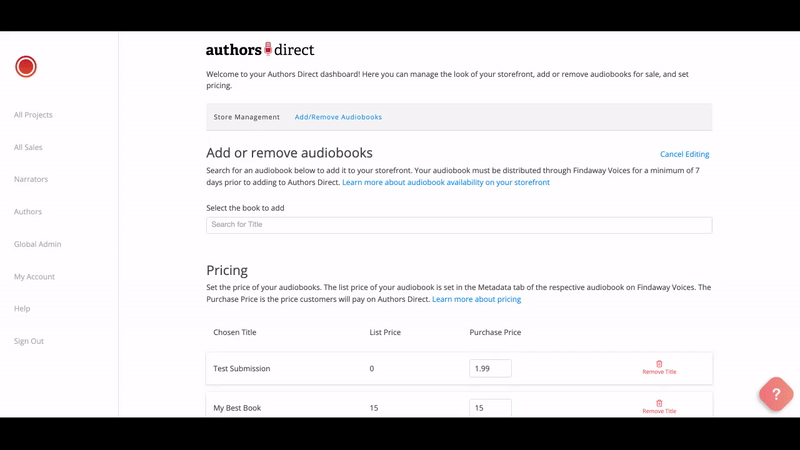Open the red help question-mark bubble

click(x=776, y=394)
